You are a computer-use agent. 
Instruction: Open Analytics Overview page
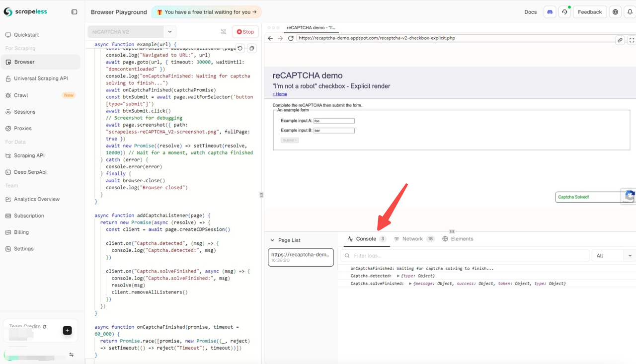click(x=37, y=199)
